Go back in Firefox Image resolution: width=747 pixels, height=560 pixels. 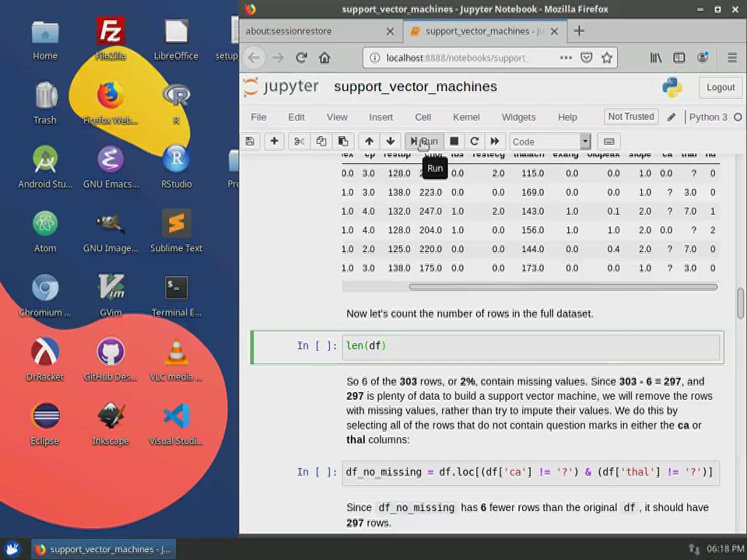click(x=254, y=58)
